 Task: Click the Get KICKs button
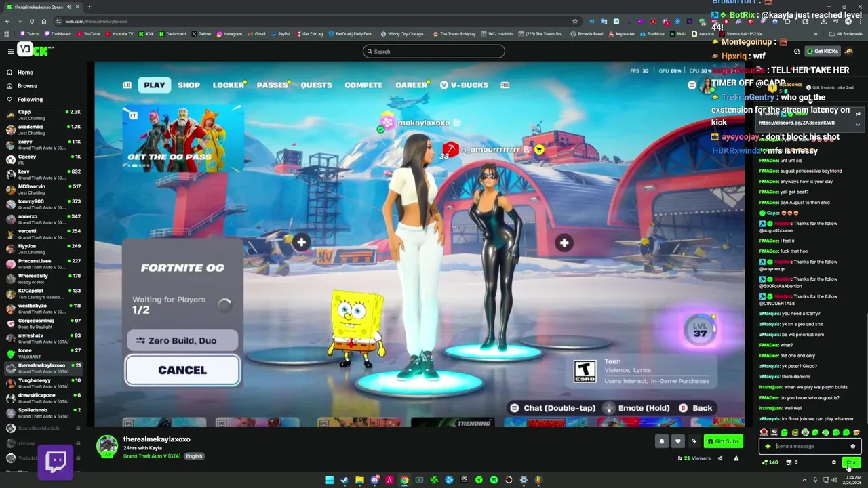click(x=823, y=52)
